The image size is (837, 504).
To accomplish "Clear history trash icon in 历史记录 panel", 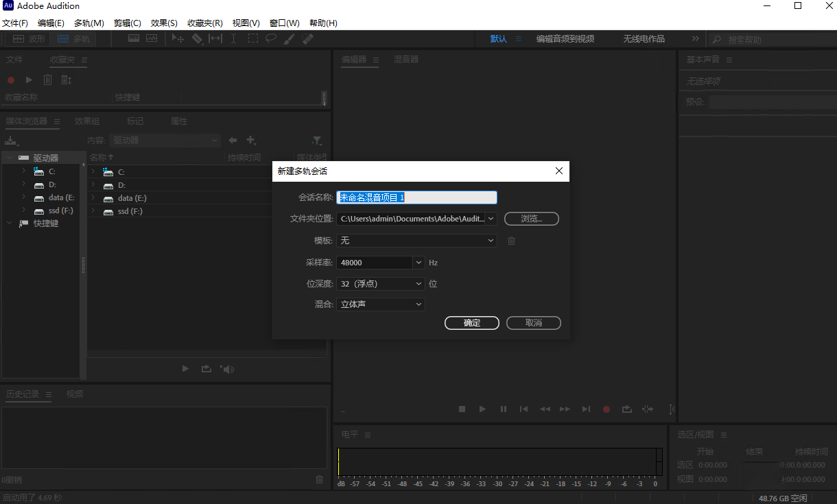I will click(319, 479).
